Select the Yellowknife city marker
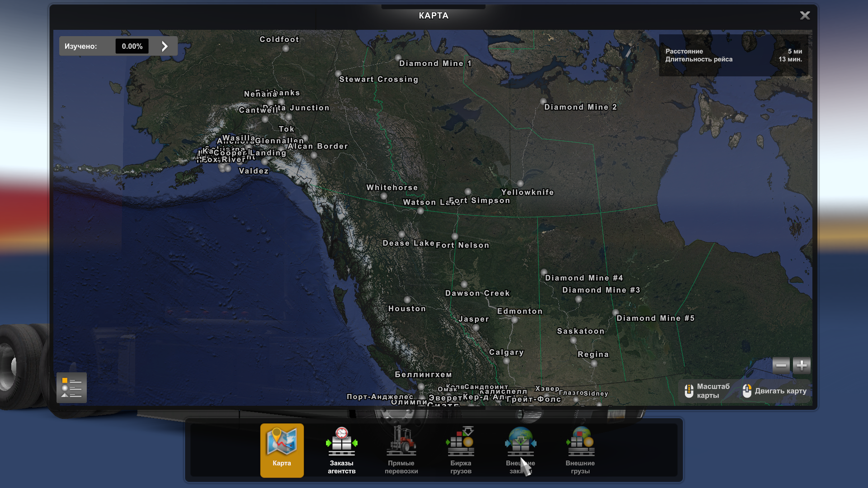Viewport: 868px width, 488px height. coord(520,183)
